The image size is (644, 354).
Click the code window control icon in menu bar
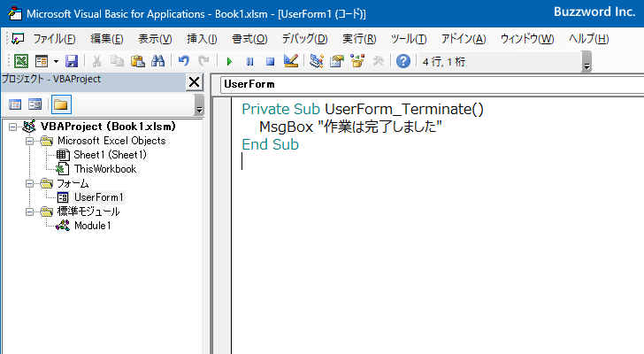coord(18,39)
